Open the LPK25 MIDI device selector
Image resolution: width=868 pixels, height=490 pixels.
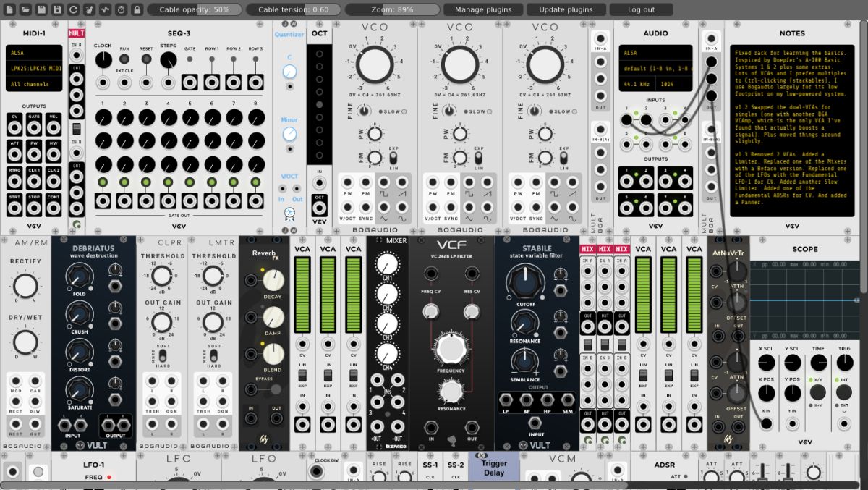(x=35, y=69)
